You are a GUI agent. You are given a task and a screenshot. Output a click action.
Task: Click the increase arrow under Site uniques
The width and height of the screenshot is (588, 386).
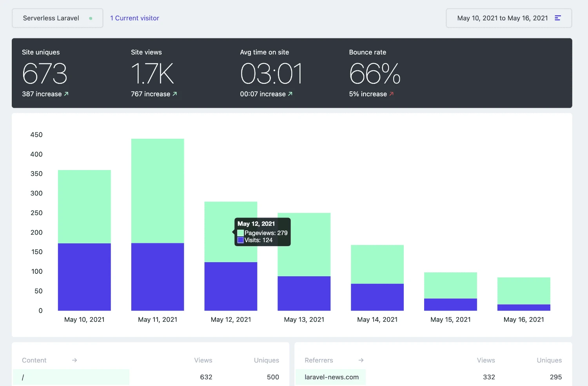point(66,94)
